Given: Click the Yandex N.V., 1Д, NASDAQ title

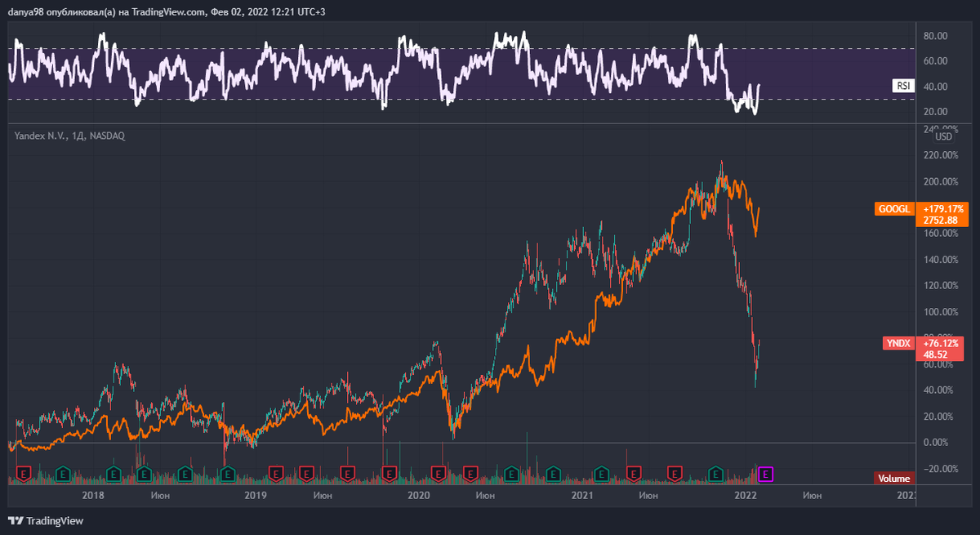Looking at the screenshot, I should coord(70,136).
